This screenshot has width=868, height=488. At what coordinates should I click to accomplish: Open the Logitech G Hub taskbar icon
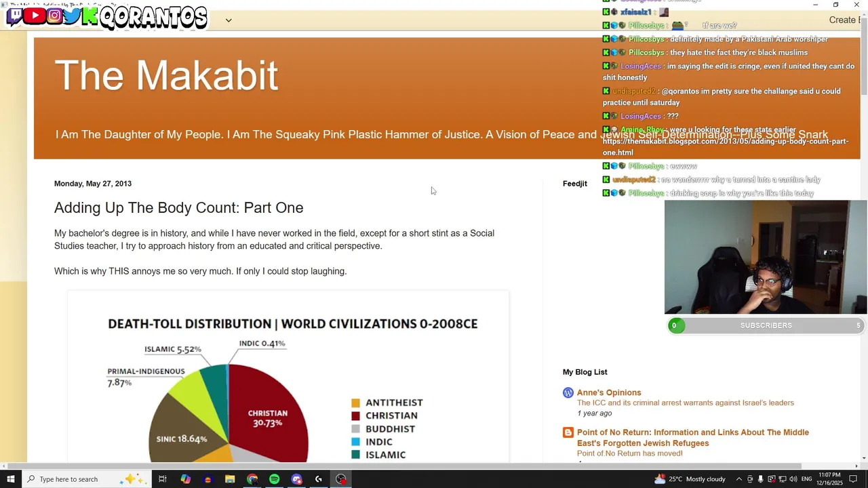point(318,479)
